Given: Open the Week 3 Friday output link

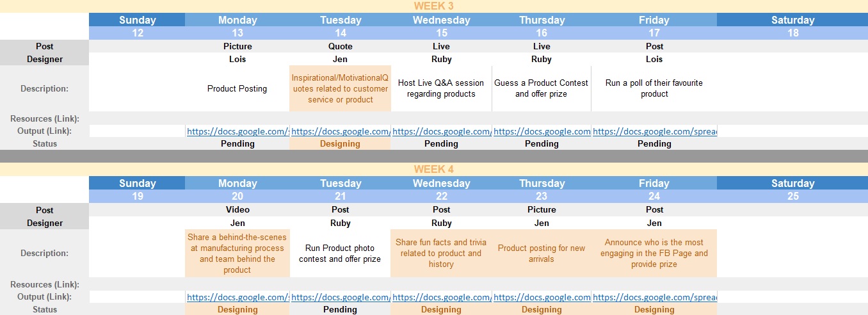Looking at the screenshot, I should pos(654,131).
